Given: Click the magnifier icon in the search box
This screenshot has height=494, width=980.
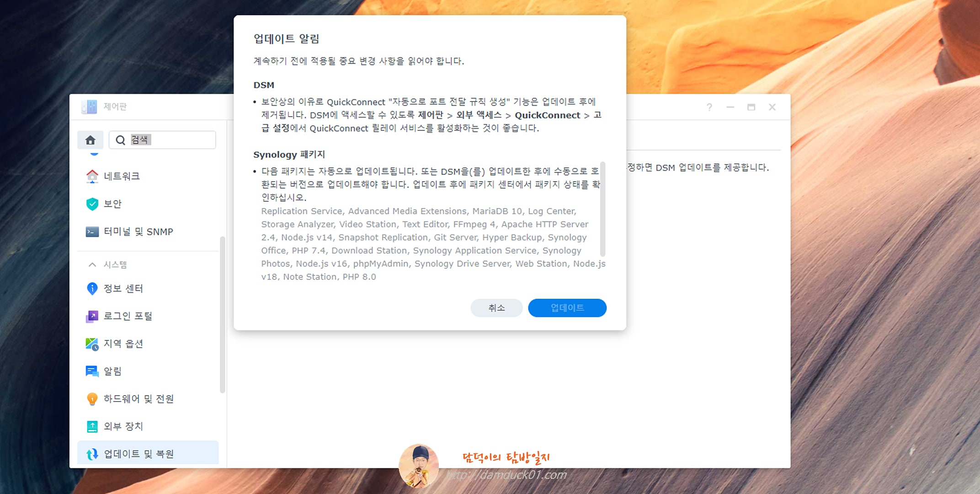Looking at the screenshot, I should click(x=120, y=140).
